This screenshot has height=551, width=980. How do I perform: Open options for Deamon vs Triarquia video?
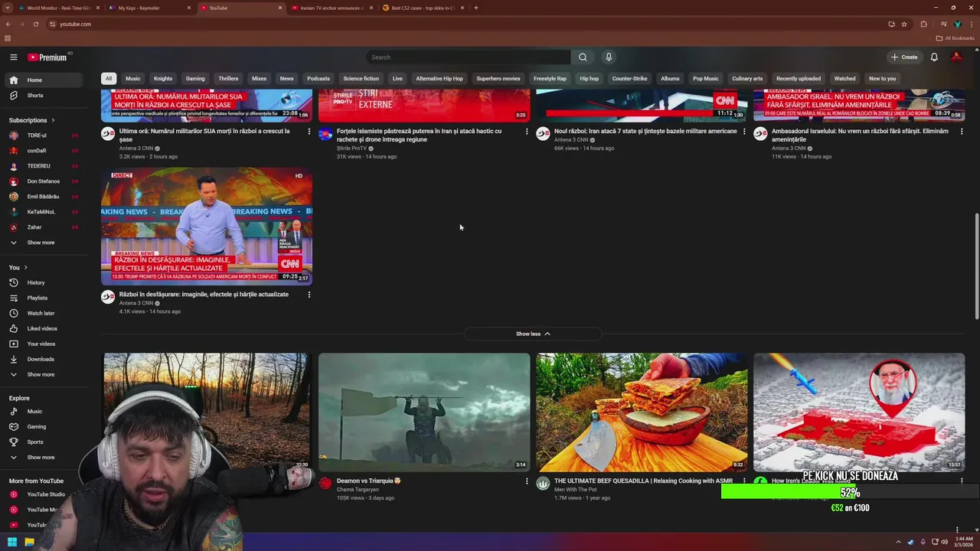point(527,481)
